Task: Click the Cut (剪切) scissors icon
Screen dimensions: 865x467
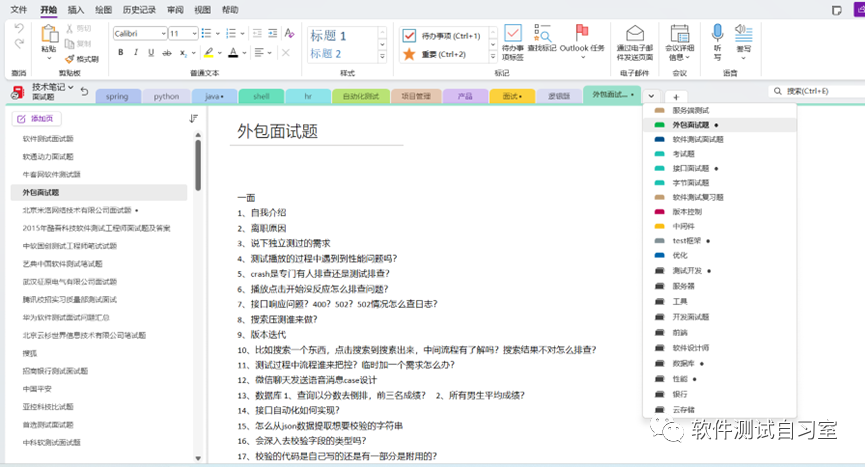Action: coord(70,29)
